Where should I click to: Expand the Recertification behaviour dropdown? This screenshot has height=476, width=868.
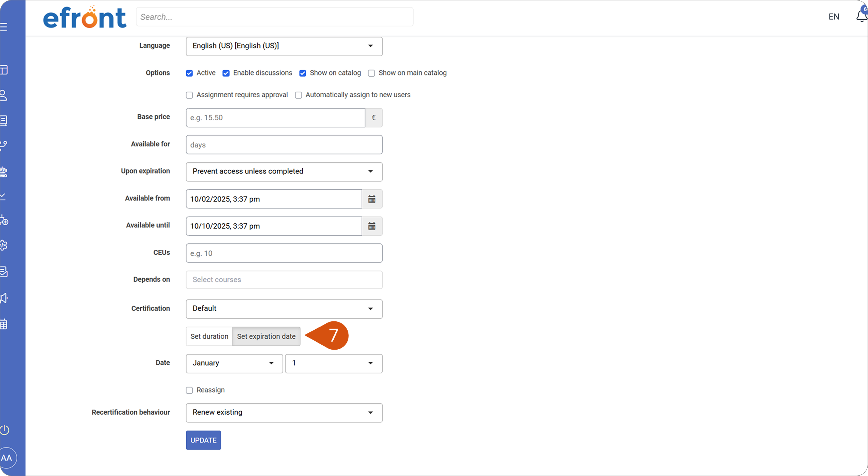coord(284,413)
